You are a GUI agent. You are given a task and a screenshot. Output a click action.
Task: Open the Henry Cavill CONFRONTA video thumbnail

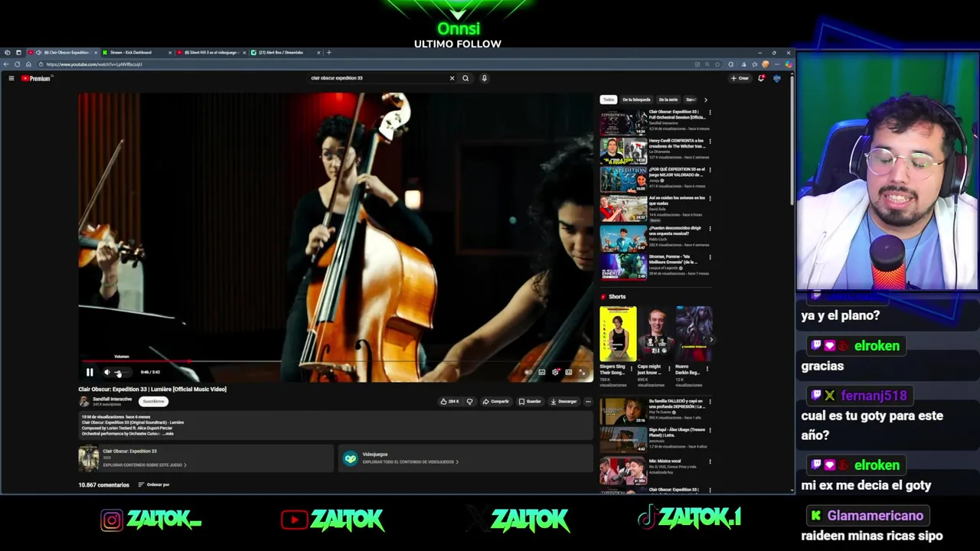click(623, 151)
